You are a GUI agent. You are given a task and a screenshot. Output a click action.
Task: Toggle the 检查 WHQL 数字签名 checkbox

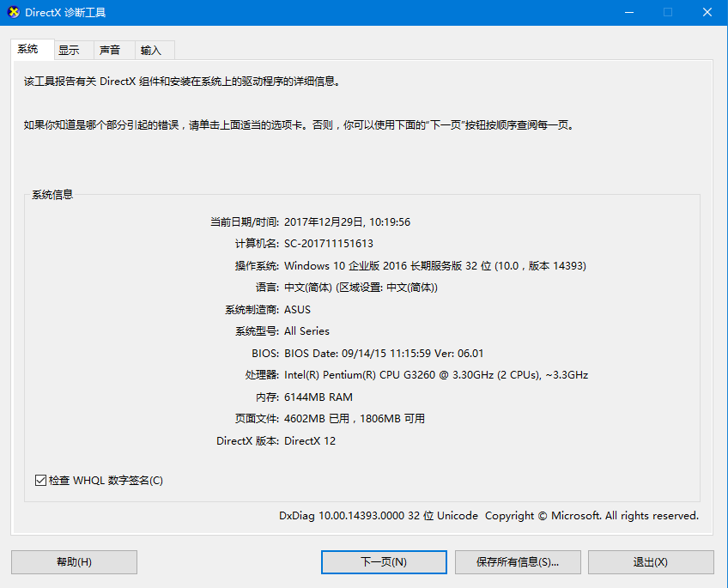(x=99, y=481)
